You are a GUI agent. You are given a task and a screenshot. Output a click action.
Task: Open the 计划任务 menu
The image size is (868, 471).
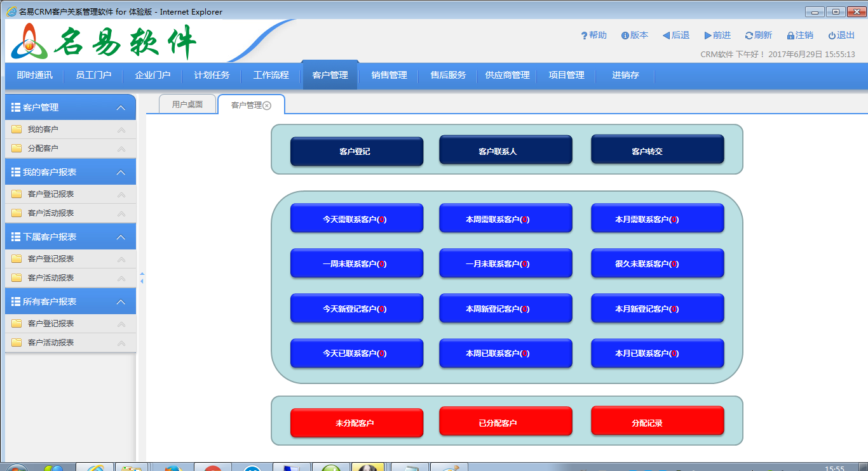[212, 76]
